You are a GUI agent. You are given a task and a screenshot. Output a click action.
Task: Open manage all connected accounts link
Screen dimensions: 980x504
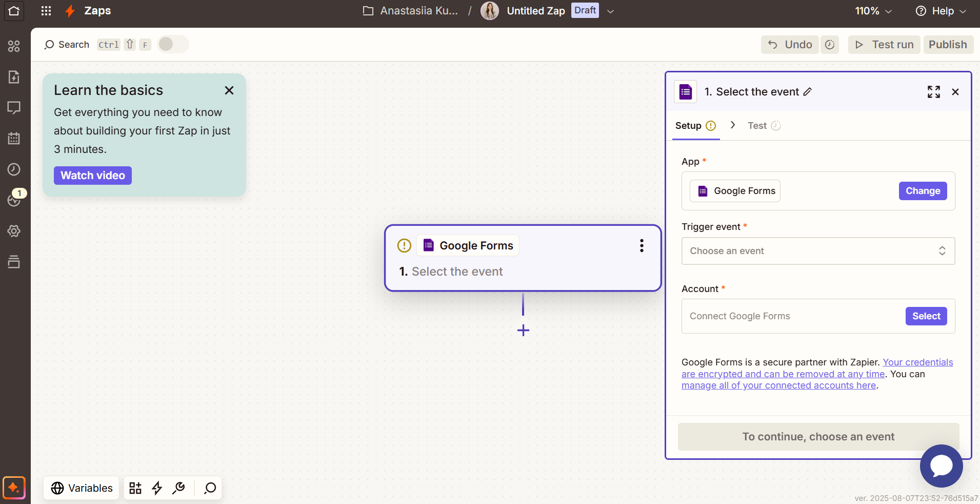pyautogui.click(x=778, y=385)
